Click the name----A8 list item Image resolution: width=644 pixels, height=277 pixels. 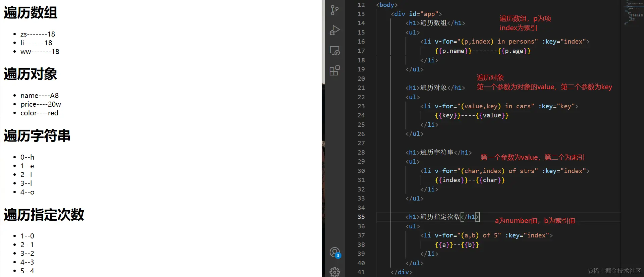(x=40, y=96)
